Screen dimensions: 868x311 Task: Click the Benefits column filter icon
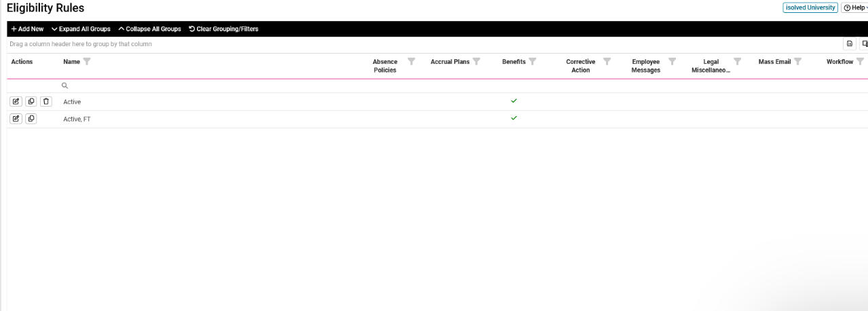click(533, 62)
